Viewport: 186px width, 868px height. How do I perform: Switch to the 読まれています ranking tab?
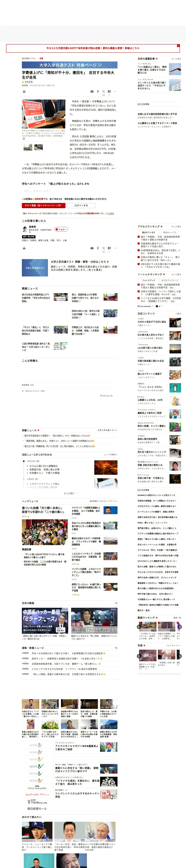(x=148, y=232)
